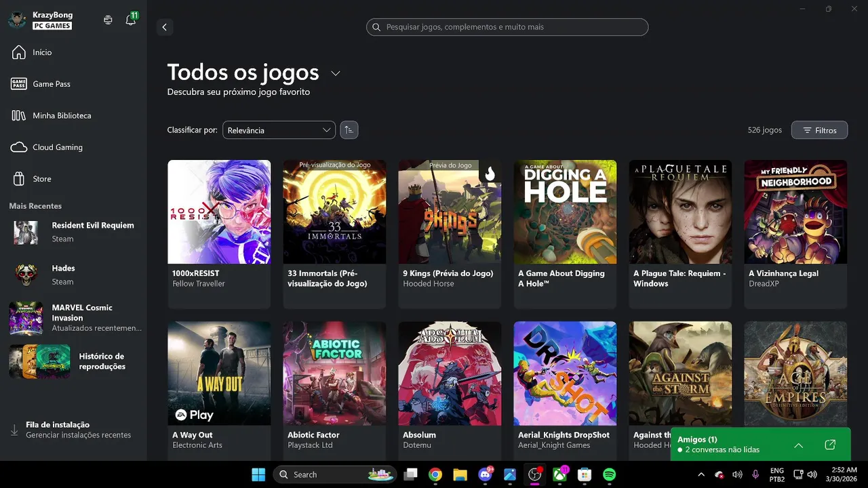Open Chrome from the taskbar

coord(435,474)
